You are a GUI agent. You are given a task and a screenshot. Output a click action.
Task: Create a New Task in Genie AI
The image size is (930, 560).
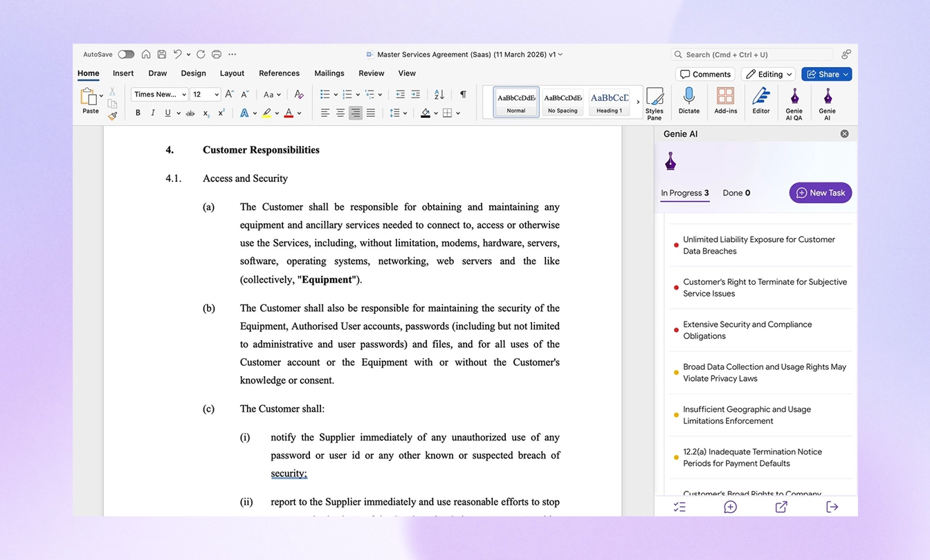click(x=820, y=193)
